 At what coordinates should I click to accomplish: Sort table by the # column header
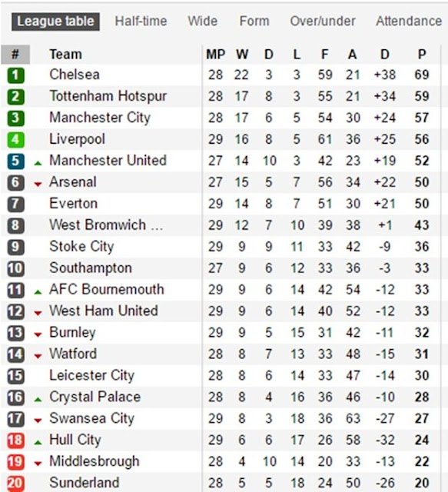(15, 55)
